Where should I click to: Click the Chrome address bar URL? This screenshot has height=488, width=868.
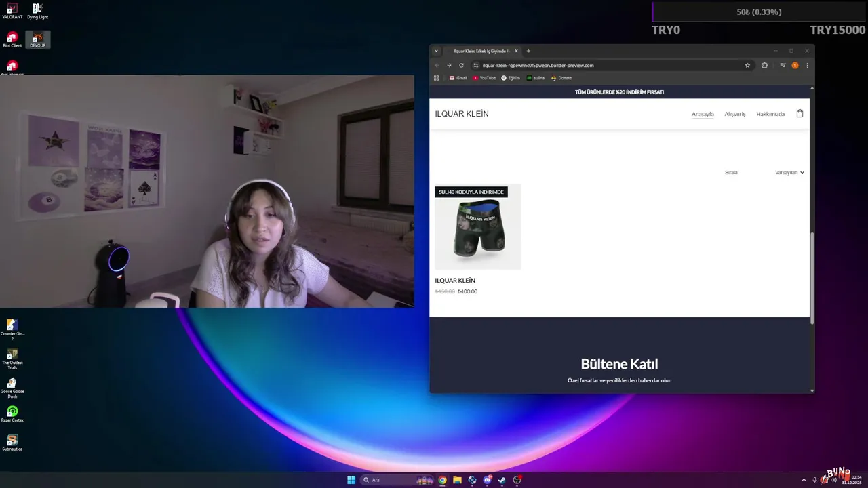(x=538, y=66)
